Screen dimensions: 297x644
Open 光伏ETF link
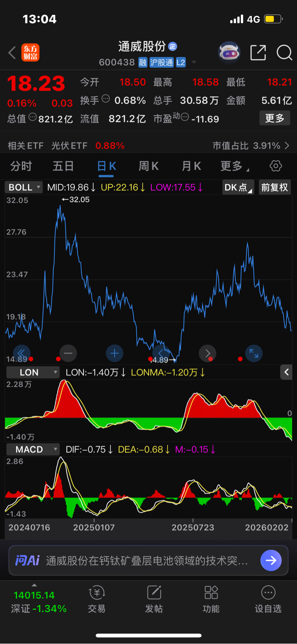pyautogui.click(x=69, y=146)
